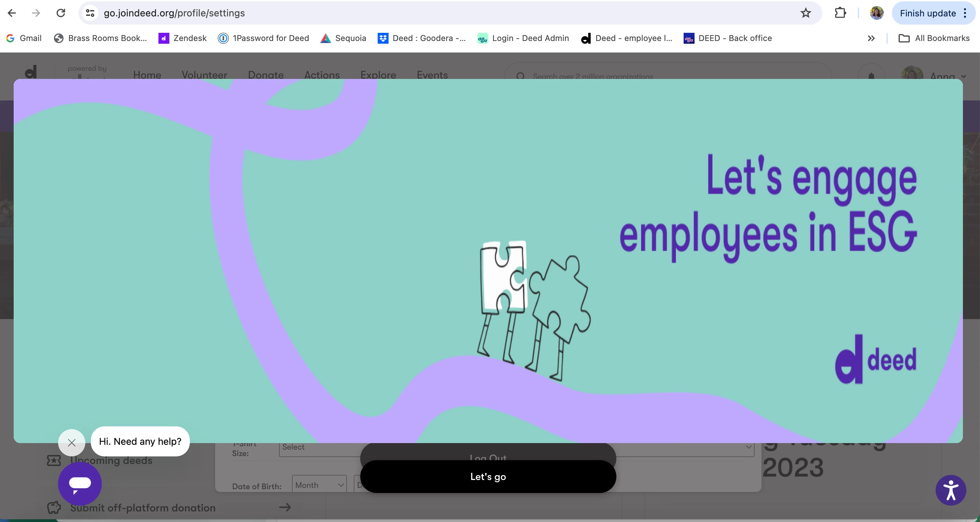Click the Volunteer nav item

coord(204,75)
